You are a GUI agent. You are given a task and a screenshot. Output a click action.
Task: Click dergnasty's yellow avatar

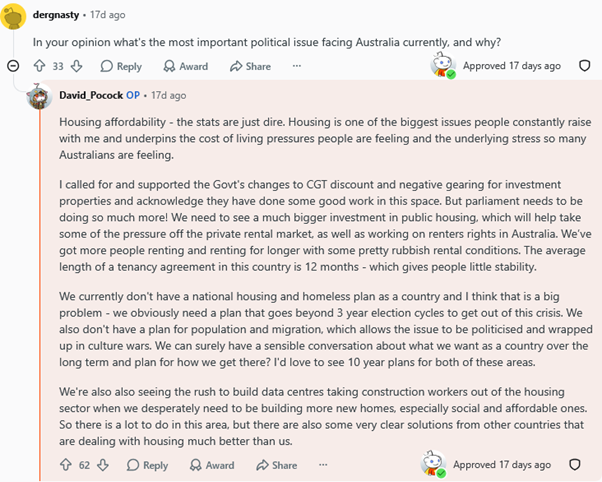point(13,16)
